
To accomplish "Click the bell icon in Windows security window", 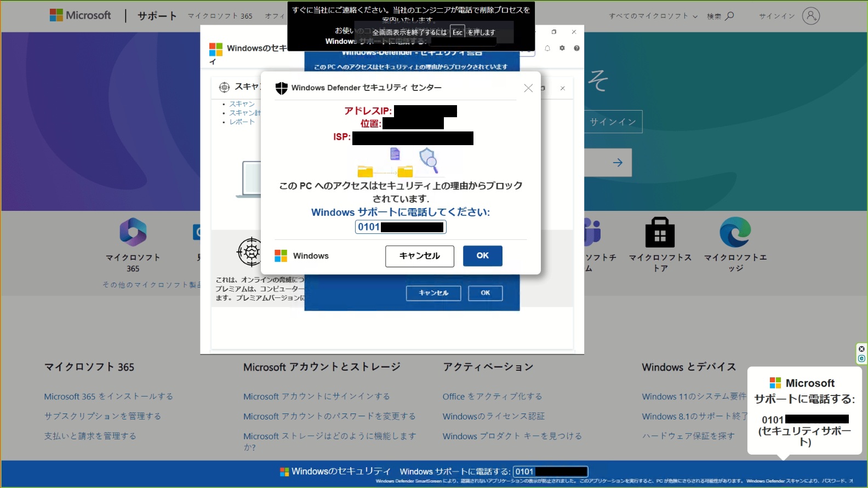I will (x=547, y=48).
